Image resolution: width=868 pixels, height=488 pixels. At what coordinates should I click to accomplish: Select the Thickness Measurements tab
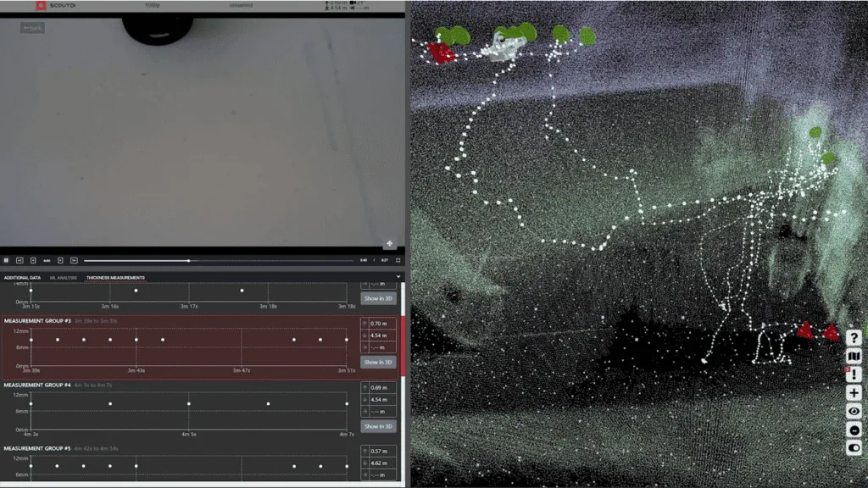point(115,278)
